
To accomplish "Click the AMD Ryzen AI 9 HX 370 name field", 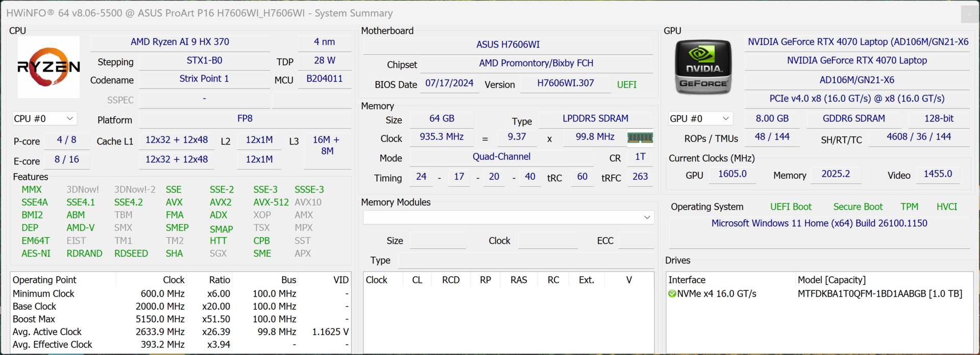I will 180,42.
